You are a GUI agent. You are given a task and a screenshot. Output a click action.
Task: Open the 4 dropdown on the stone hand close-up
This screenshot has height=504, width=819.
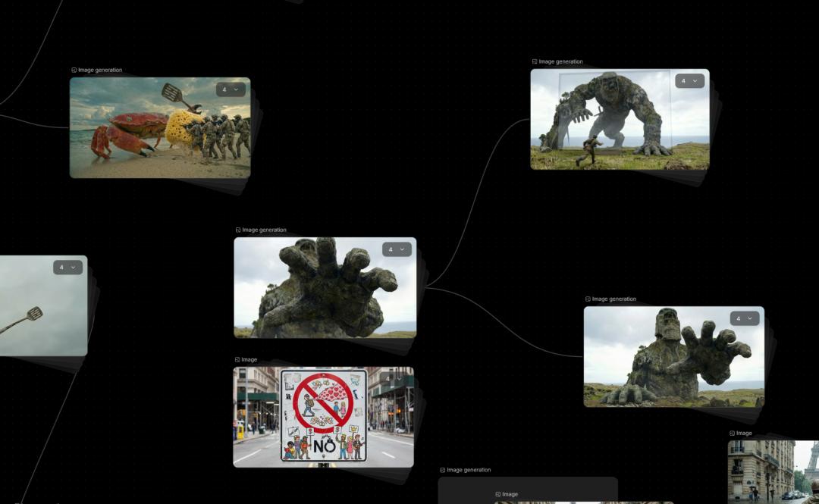[x=397, y=249]
